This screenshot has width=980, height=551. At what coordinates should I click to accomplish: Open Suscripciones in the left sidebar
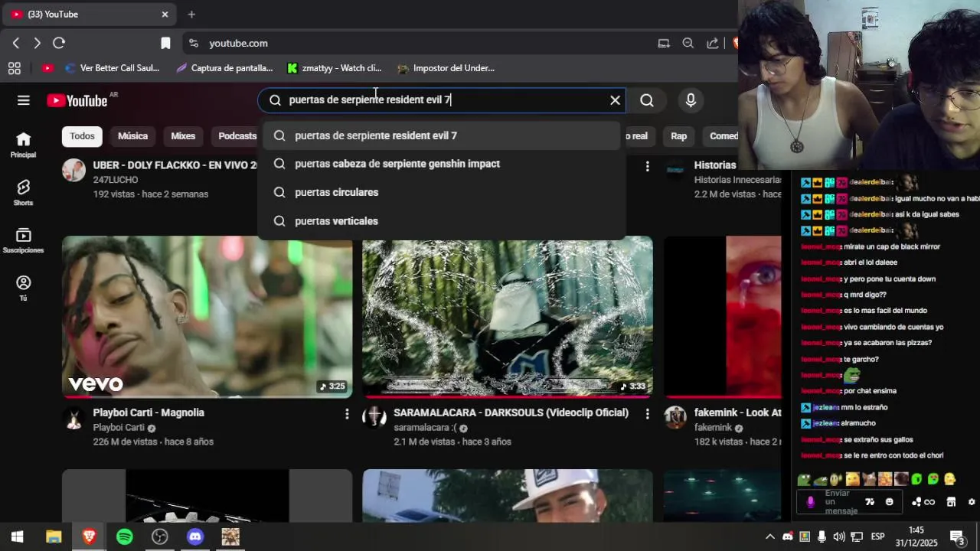23,240
